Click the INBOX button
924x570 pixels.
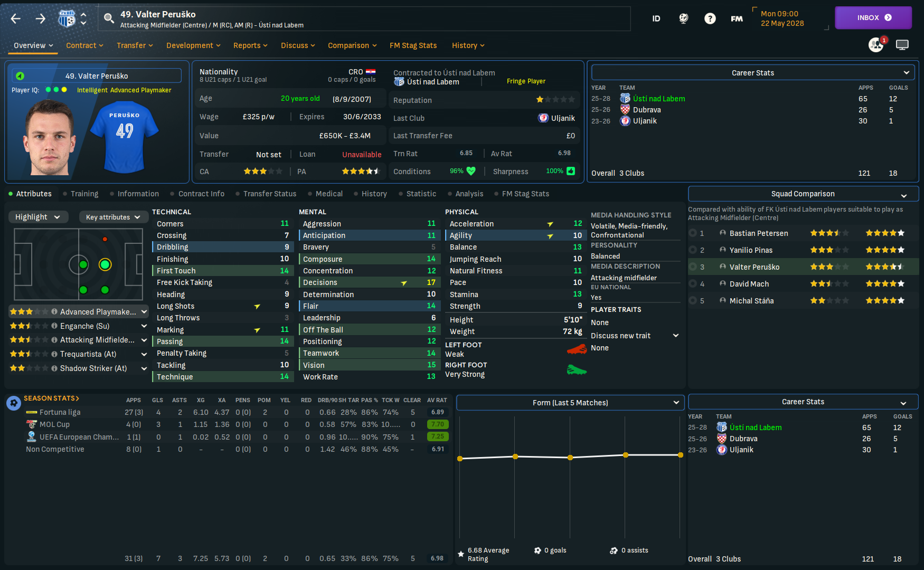click(x=873, y=17)
